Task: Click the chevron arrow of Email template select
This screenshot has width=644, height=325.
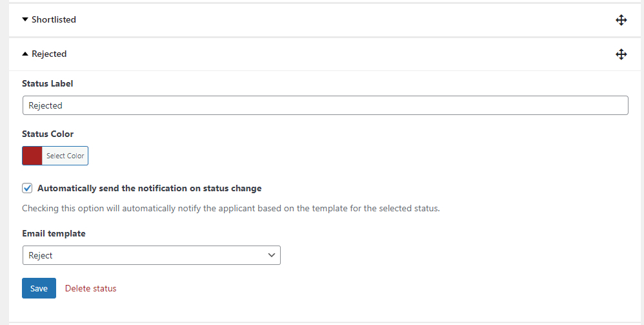Action: (x=272, y=255)
